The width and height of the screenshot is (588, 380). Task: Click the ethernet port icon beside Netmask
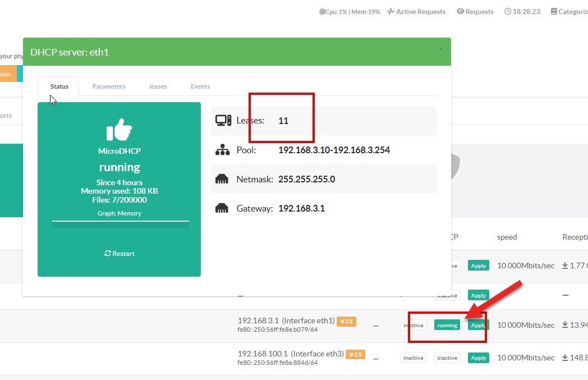223,179
